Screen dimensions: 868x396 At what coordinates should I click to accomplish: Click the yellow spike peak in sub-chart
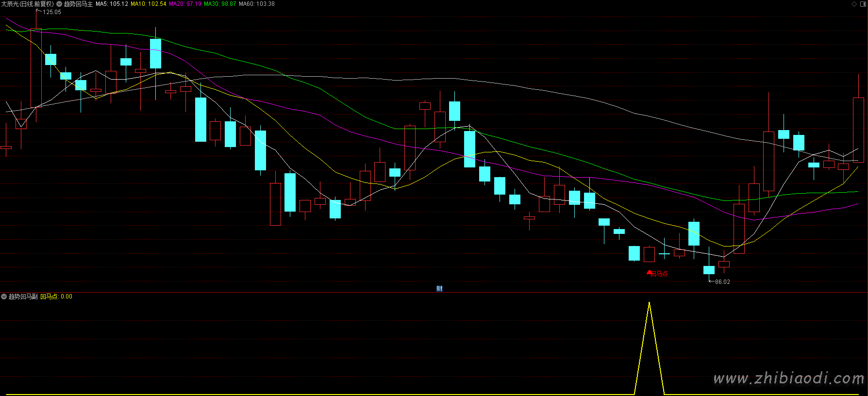tap(649, 303)
